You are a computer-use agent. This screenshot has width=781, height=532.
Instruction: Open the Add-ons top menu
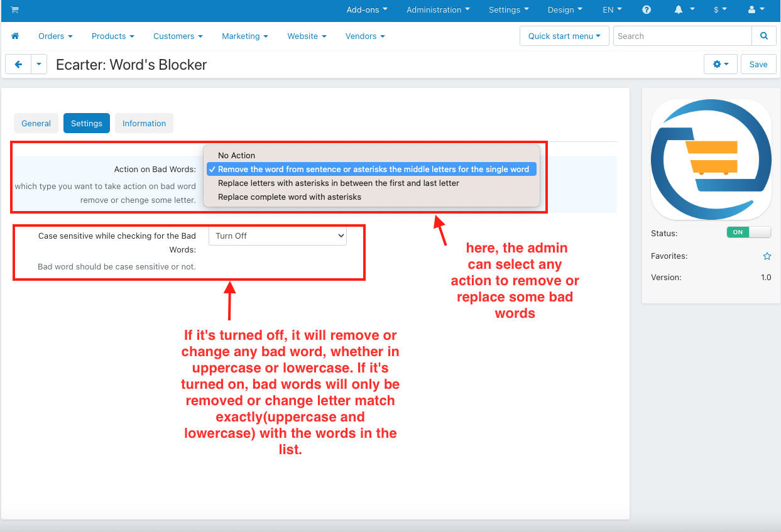(x=367, y=9)
